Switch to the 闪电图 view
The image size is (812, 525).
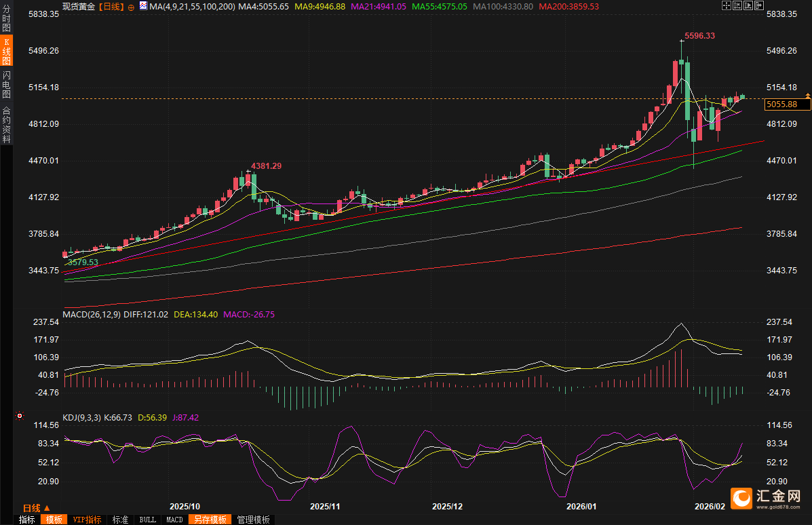[x=6, y=85]
